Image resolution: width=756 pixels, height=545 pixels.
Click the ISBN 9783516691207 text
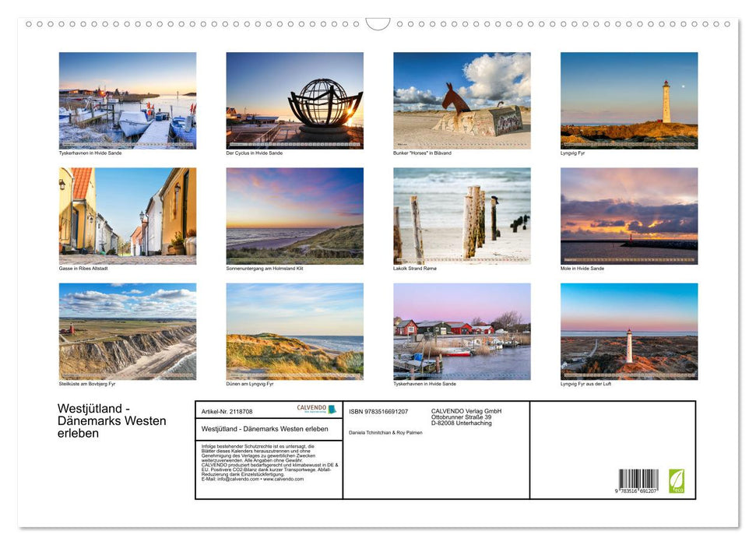(378, 411)
